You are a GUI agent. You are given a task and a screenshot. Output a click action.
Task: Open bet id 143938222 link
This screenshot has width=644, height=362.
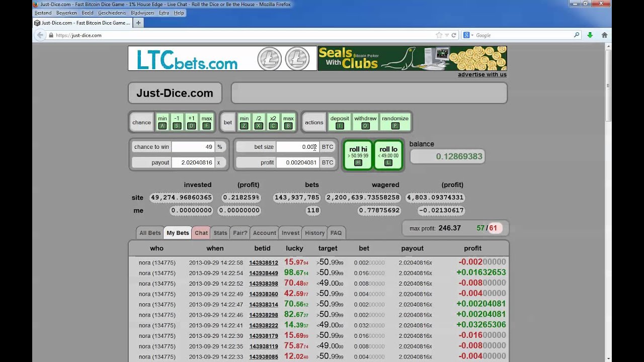point(264,325)
